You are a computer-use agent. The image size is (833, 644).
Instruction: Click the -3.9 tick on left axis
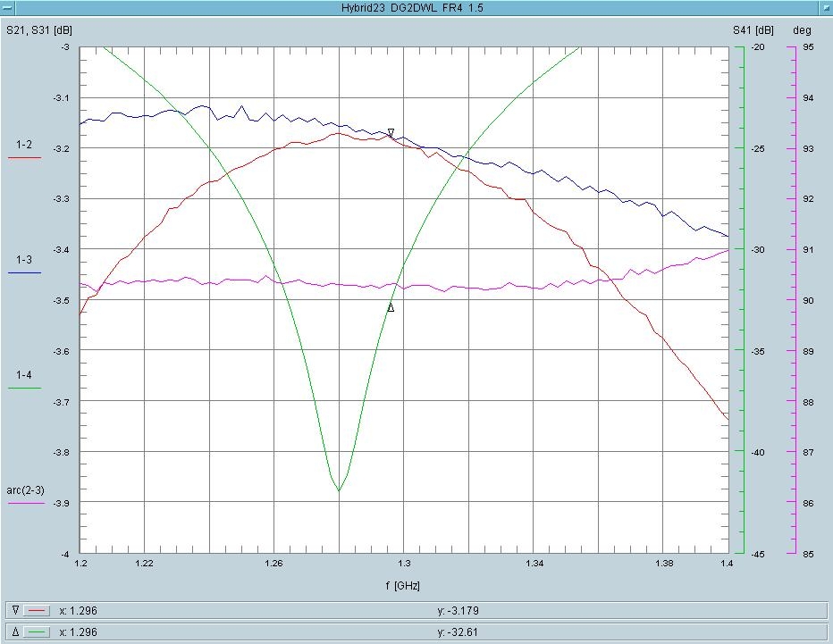(61, 503)
